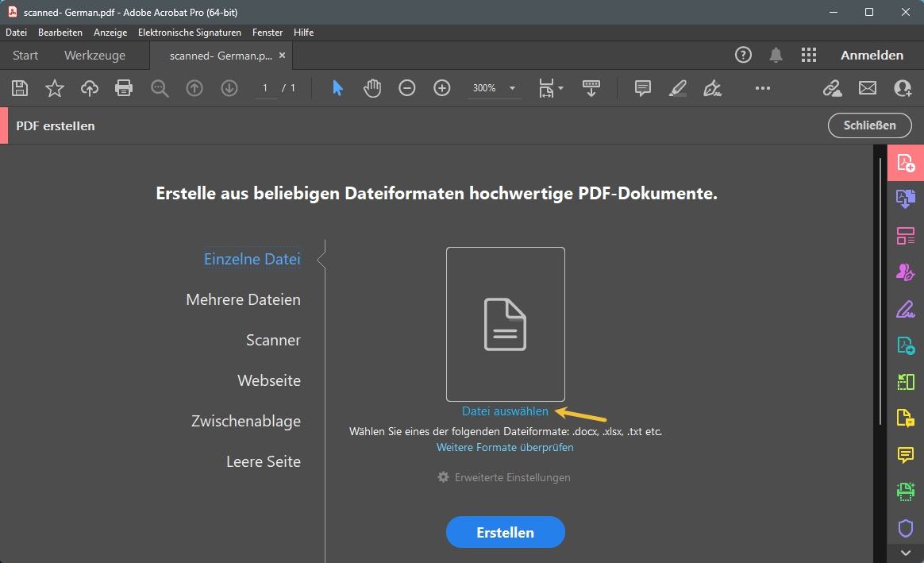The image size is (924, 563).
Task: Open Fill & Sign from the toolbar
Action: (712, 88)
